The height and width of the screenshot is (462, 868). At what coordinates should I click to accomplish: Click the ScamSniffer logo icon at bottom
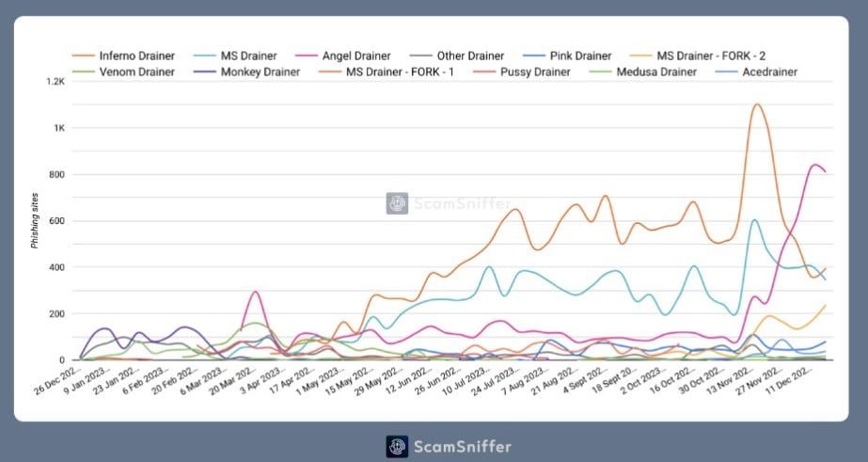point(397,447)
